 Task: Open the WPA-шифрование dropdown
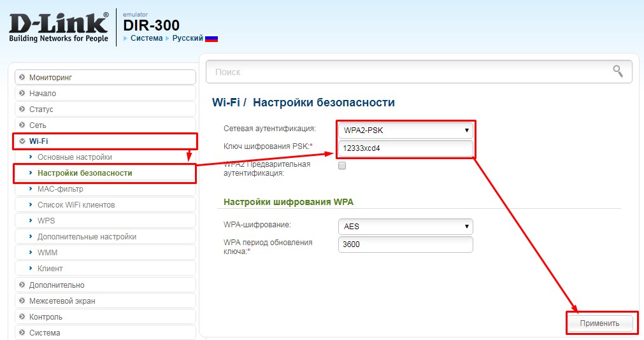[x=405, y=226]
